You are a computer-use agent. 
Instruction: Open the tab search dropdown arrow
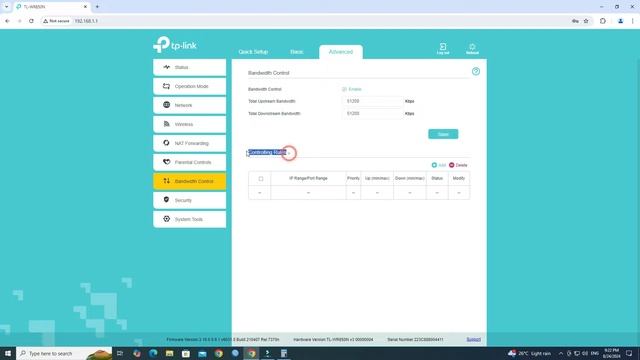click(x=7, y=7)
